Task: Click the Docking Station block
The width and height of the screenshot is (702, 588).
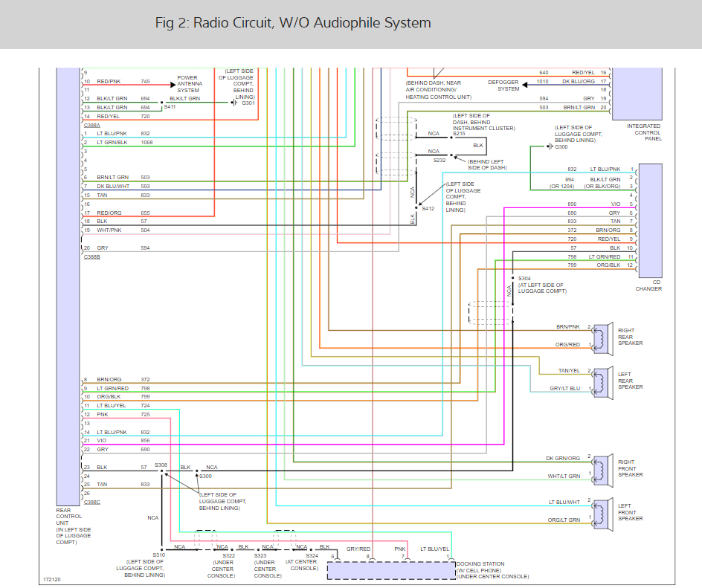Action: coord(391,571)
